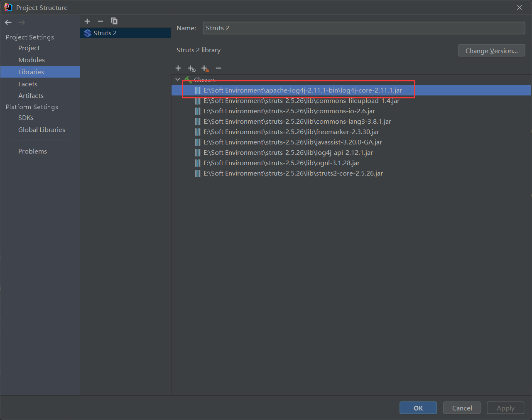Select commons-io-2.6.jar entry
This screenshot has width=532, height=420.
click(351, 111)
